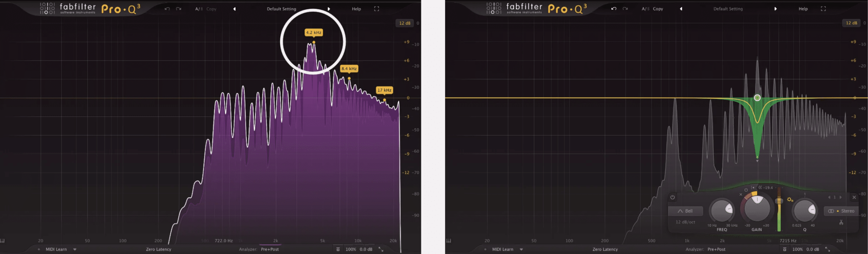The image size is (868, 254).
Task: Click Copy button in left Pro-Q3 window
Action: tap(211, 9)
